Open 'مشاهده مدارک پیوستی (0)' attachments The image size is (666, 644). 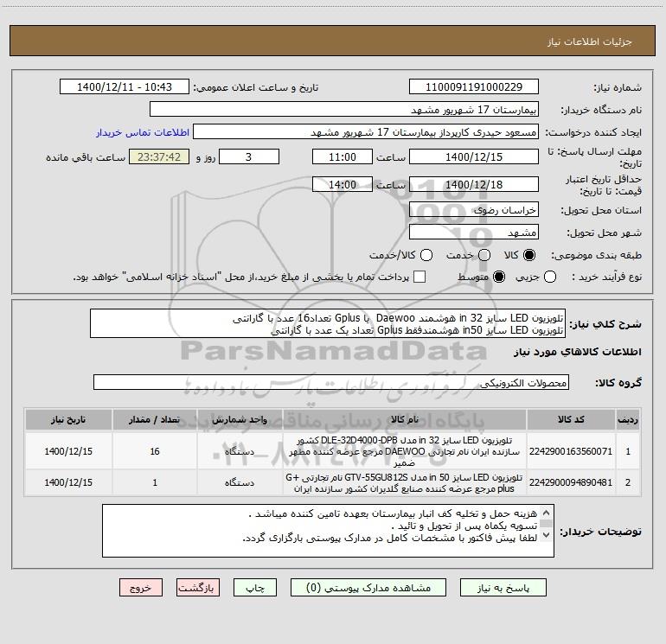click(x=368, y=588)
